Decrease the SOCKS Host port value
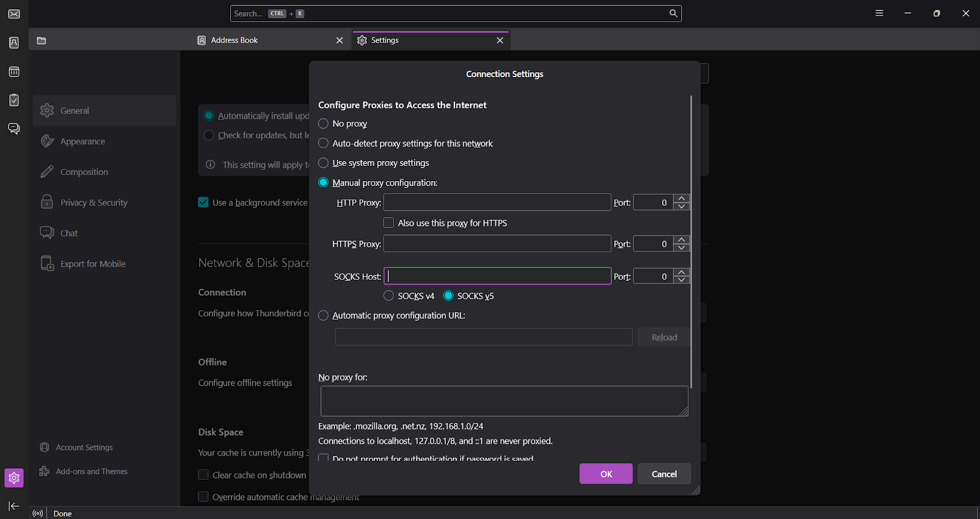Screen dimensions: 980x519 (681, 280)
